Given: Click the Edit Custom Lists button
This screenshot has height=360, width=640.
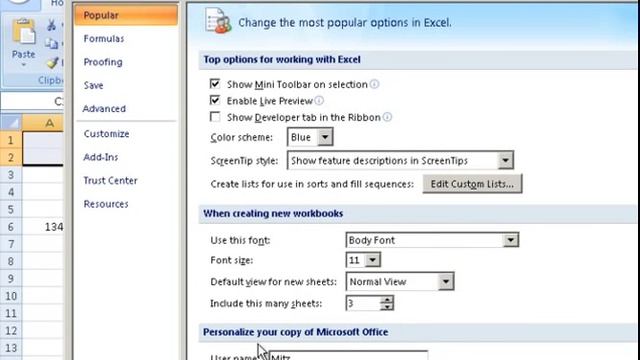Looking at the screenshot, I should point(472,184).
